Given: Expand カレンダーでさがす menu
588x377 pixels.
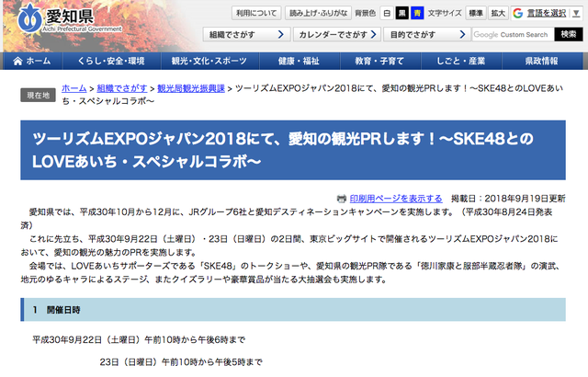Looking at the screenshot, I should 337,35.
